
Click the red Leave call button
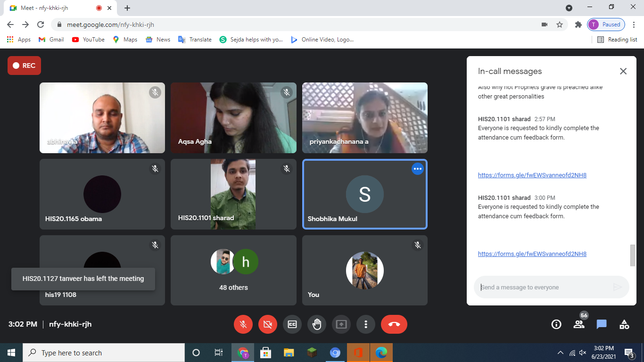pos(394,324)
